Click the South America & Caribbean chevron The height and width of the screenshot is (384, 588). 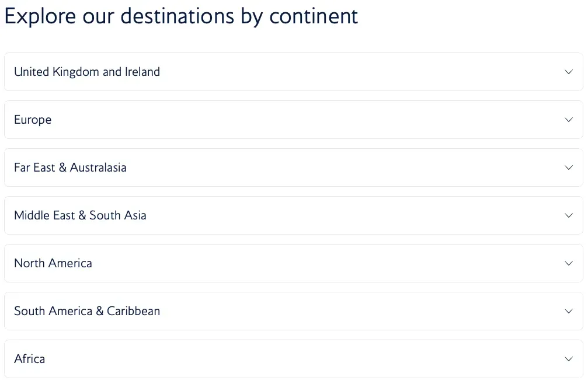click(569, 311)
